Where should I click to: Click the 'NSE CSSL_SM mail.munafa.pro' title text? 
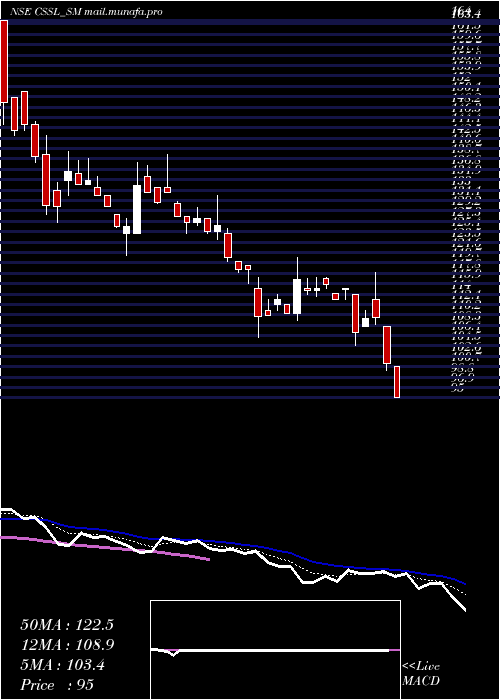[x=86, y=12]
